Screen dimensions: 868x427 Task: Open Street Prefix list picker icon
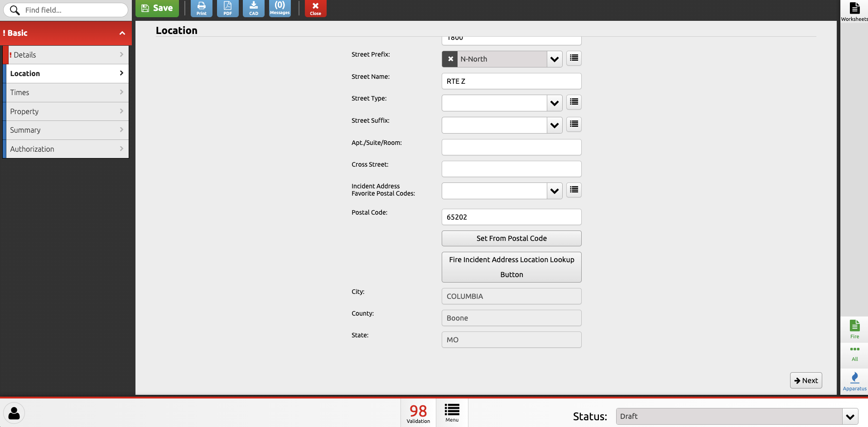click(574, 58)
